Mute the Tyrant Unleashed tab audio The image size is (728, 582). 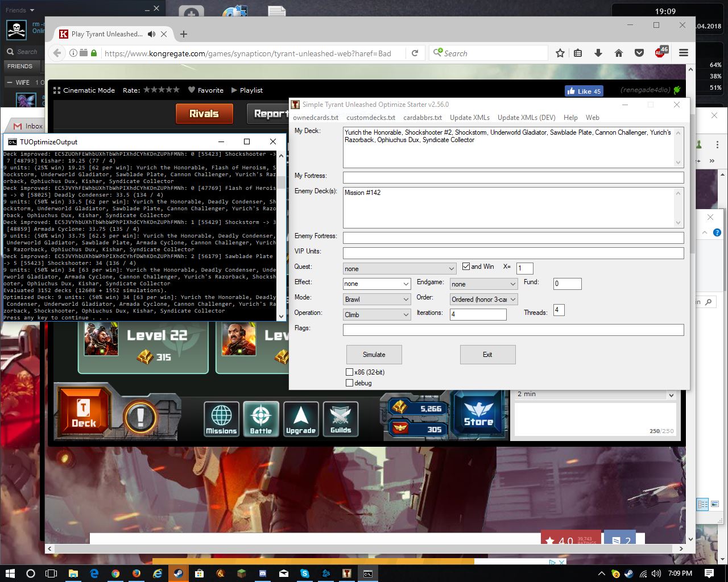point(151,34)
